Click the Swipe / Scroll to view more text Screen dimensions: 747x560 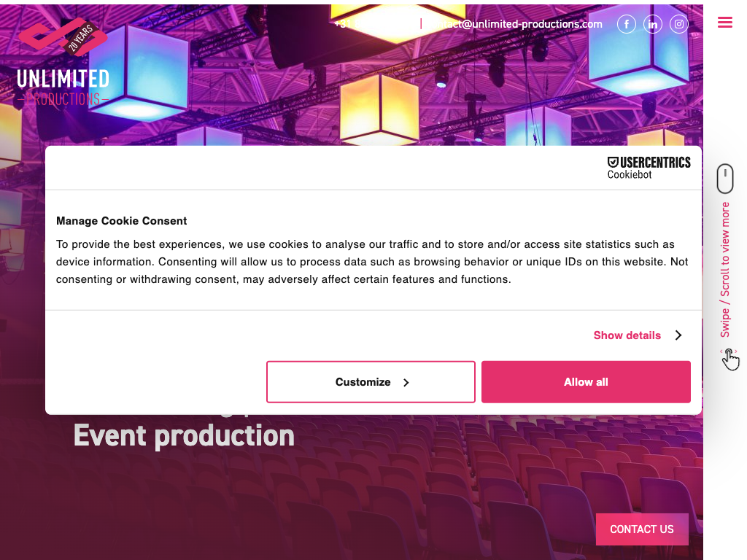[725, 270]
